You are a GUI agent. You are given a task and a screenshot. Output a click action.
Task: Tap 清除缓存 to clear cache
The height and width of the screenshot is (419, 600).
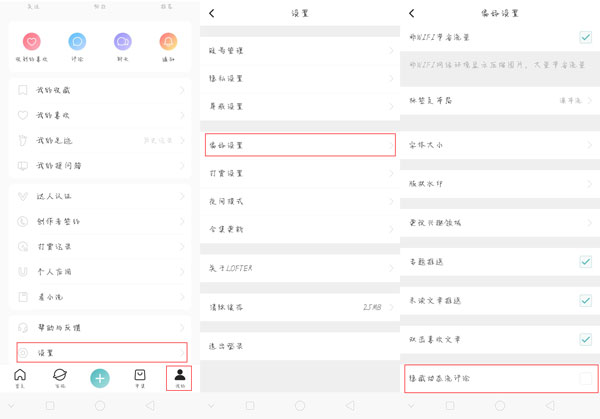click(x=299, y=306)
